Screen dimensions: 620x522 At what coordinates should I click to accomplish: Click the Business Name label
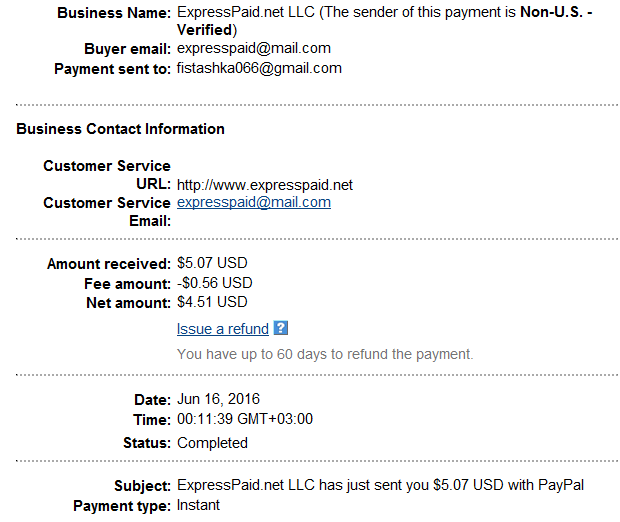click(114, 13)
